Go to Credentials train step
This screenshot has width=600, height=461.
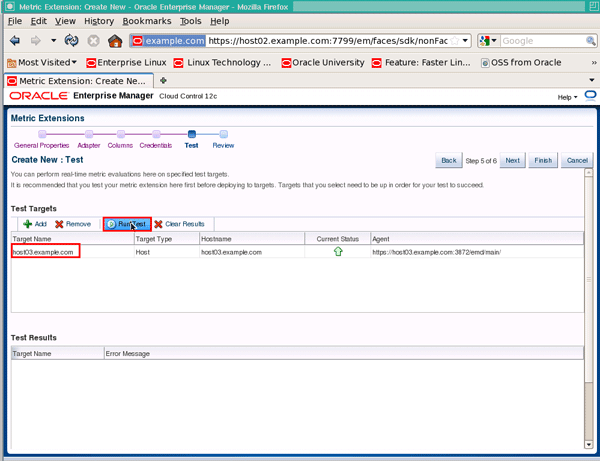pos(156,145)
